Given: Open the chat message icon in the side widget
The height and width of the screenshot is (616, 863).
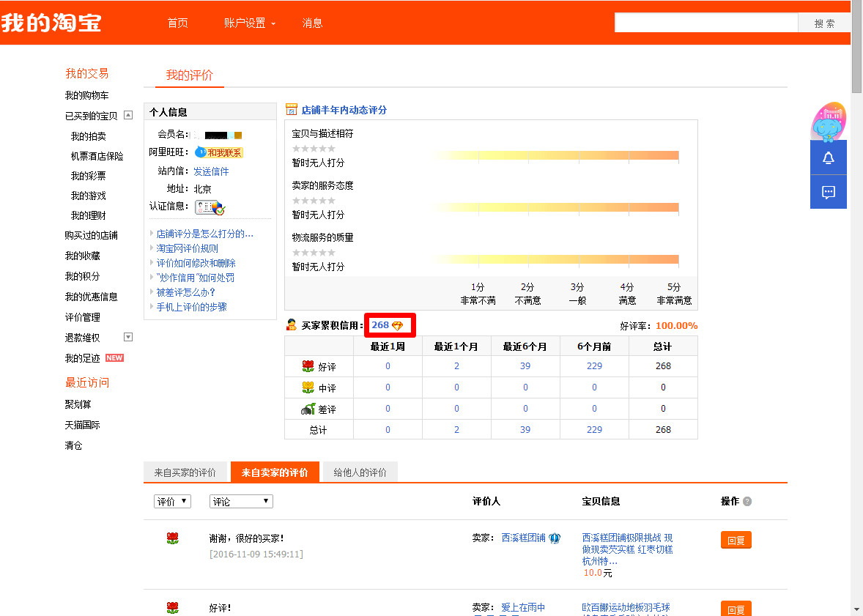Looking at the screenshot, I should click(x=828, y=192).
